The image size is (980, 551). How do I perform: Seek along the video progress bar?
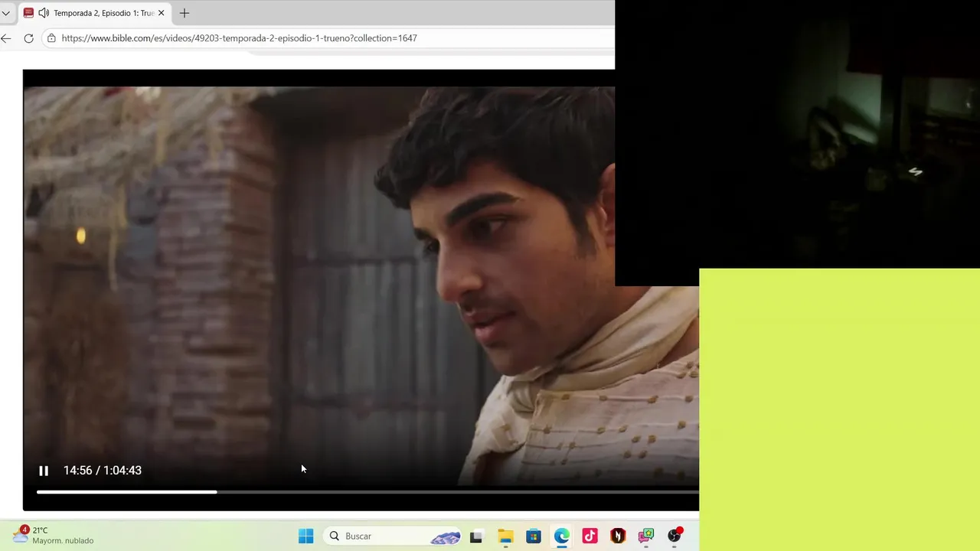[x=367, y=492]
